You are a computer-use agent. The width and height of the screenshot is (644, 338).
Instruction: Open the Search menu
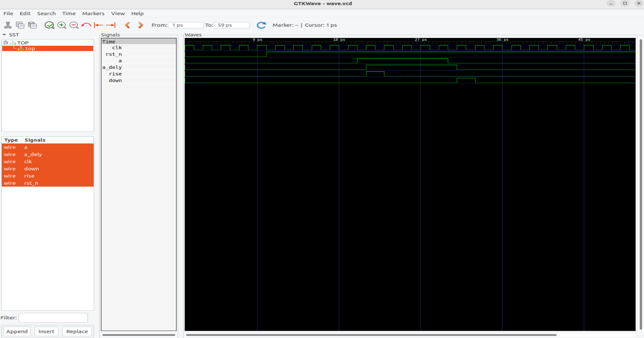[x=46, y=13]
